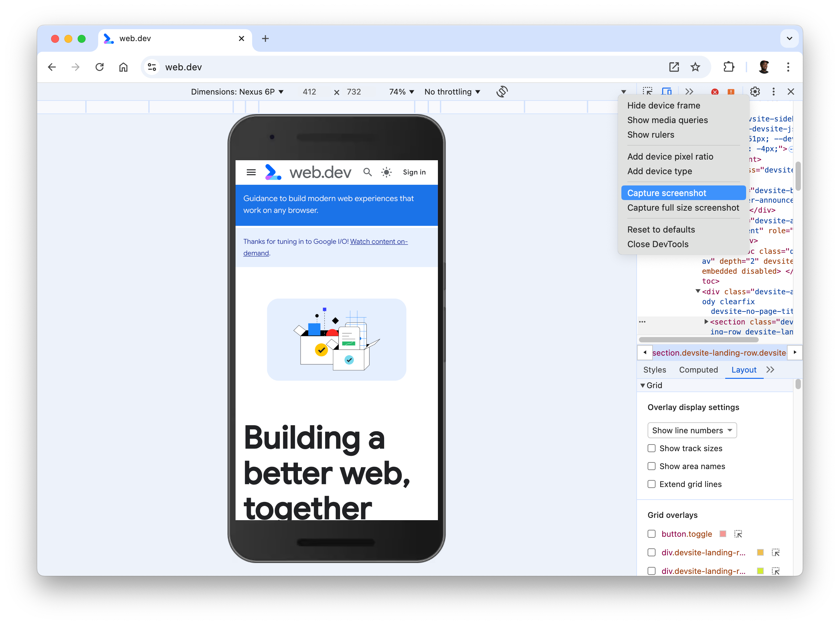840x625 pixels.
Task: Toggle Show track sizes checkbox
Action: point(651,448)
